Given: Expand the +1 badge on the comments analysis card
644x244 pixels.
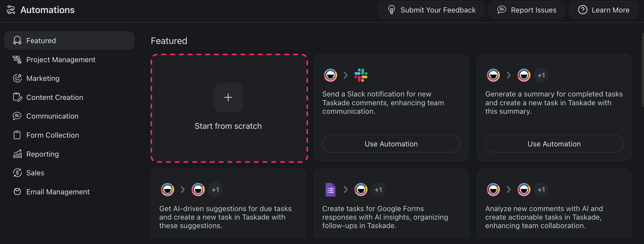Looking at the screenshot, I should 541,189.
